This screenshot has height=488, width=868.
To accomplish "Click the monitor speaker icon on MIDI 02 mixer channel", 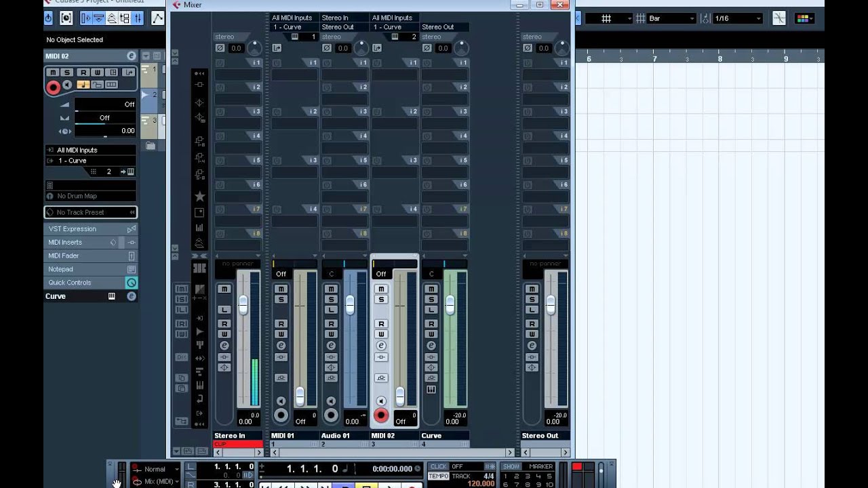I will coord(381,401).
